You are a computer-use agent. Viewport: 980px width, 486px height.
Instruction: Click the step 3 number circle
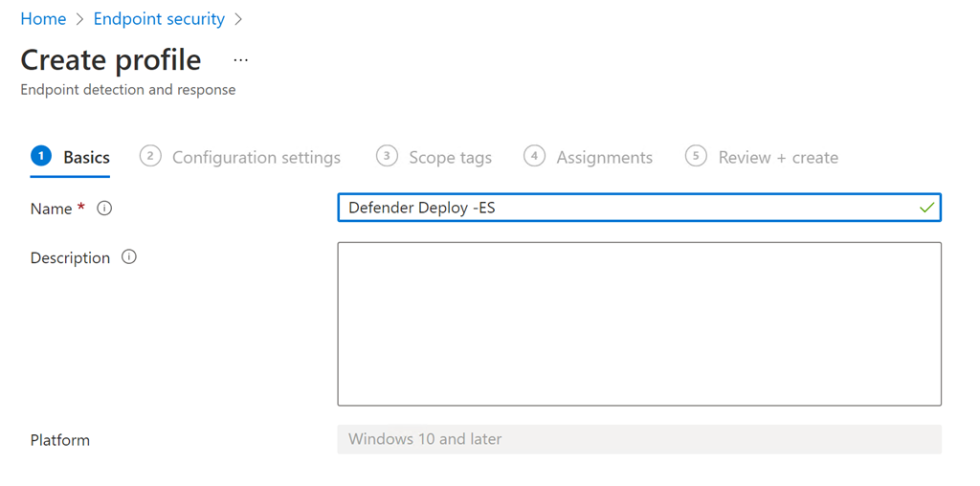387,156
